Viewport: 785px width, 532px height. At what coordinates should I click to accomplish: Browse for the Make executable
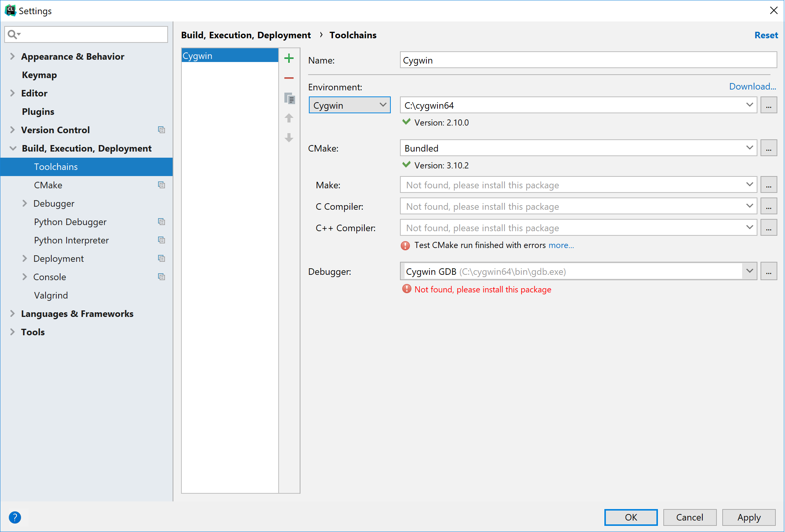tap(769, 185)
